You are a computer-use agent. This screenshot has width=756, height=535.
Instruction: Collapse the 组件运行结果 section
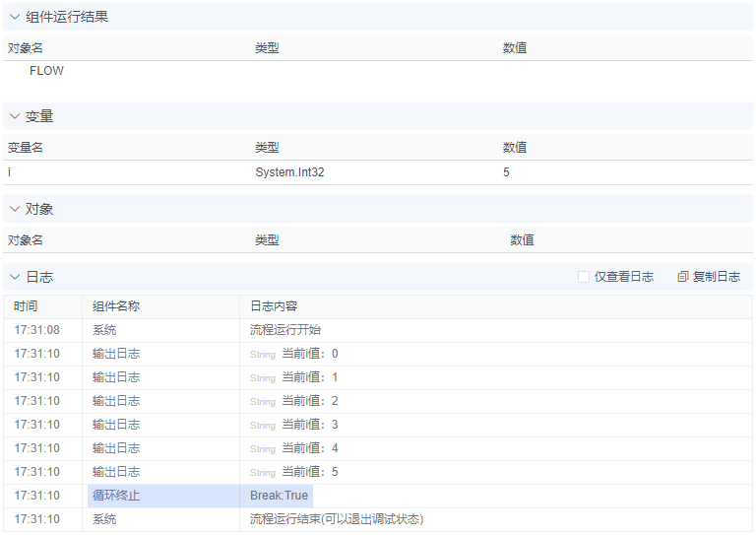(15, 17)
